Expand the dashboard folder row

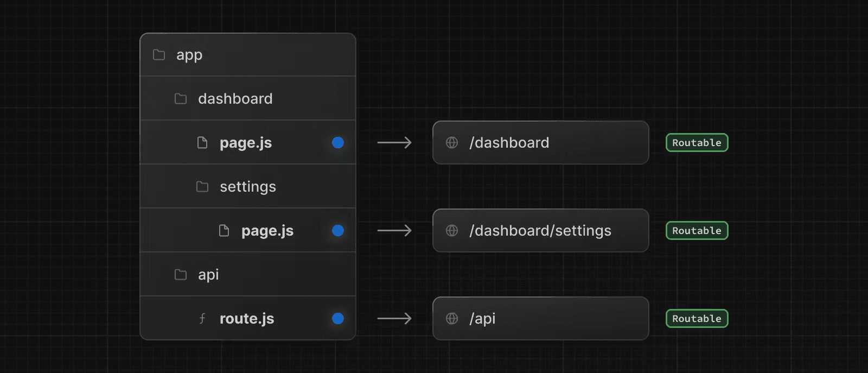click(247, 99)
